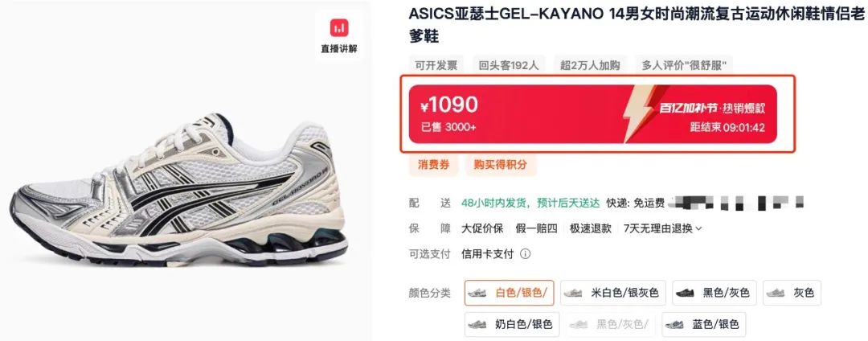Open the 消费券 coupon tag

(x=433, y=165)
